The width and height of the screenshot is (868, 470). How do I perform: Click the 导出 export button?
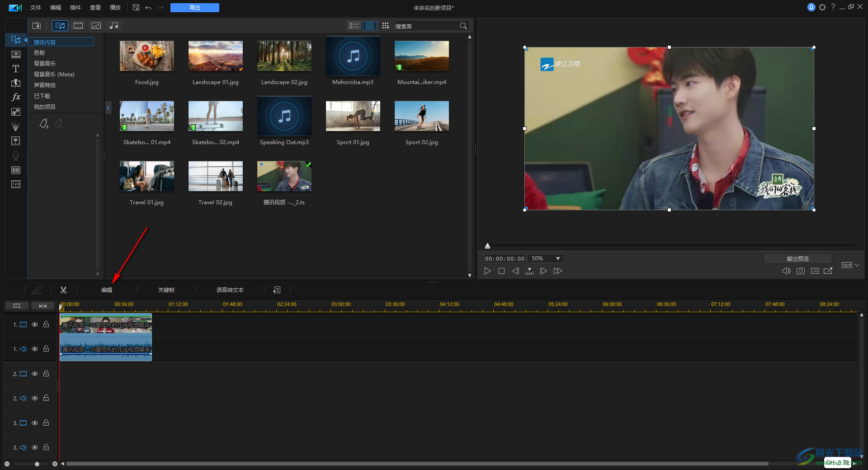pyautogui.click(x=195, y=8)
